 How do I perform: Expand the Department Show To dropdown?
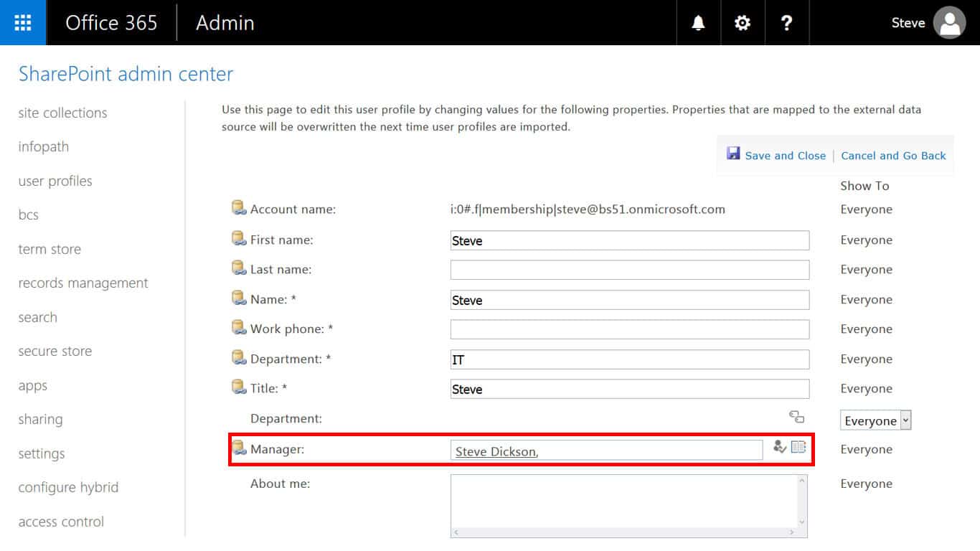point(905,420)
